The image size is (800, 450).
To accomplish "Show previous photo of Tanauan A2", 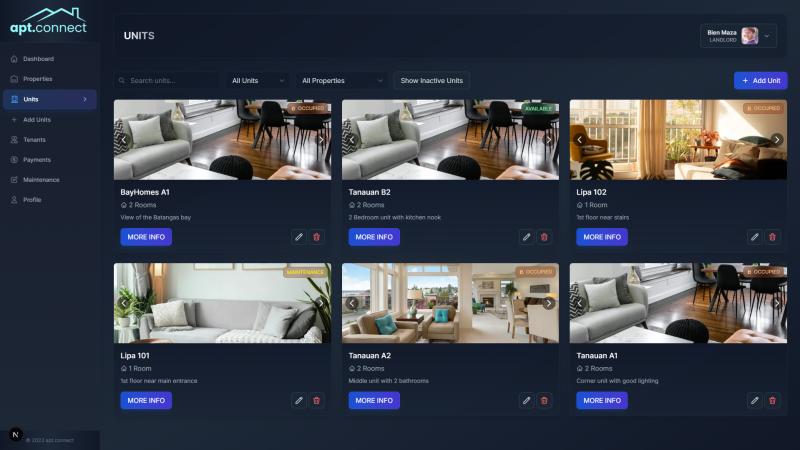I will click(x=352, y=303).
